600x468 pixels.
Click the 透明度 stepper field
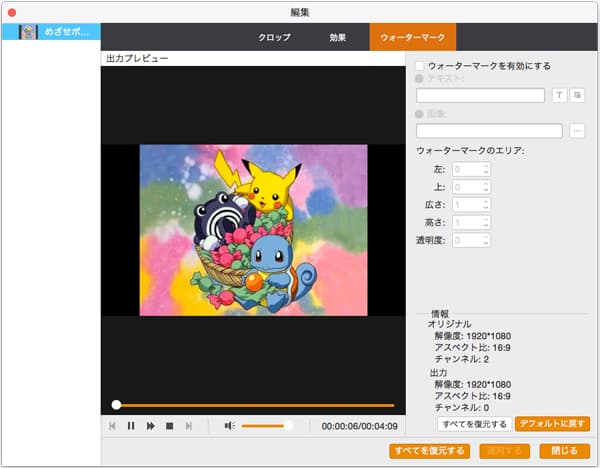tap(471, 240)
